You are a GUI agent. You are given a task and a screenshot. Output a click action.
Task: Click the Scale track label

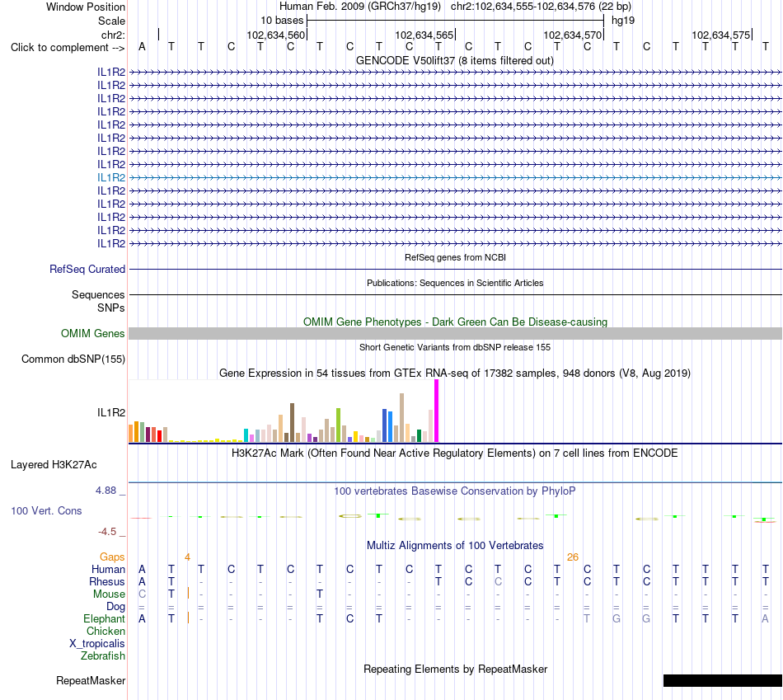coord(111,21)
